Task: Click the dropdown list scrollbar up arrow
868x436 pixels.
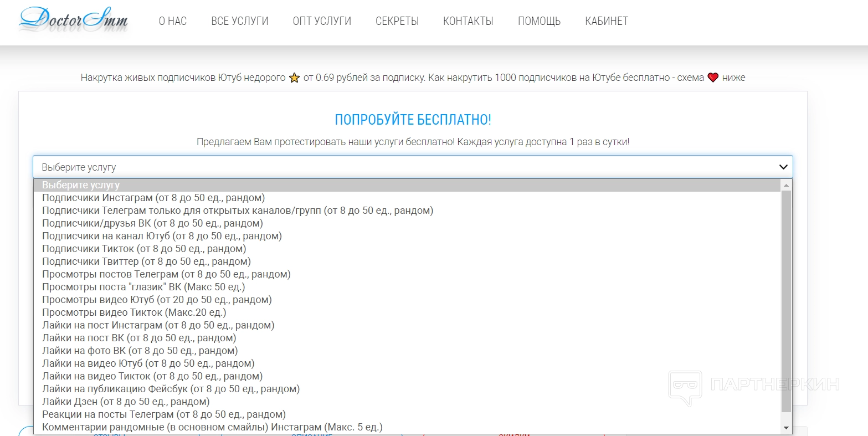Action: point(786,184)
